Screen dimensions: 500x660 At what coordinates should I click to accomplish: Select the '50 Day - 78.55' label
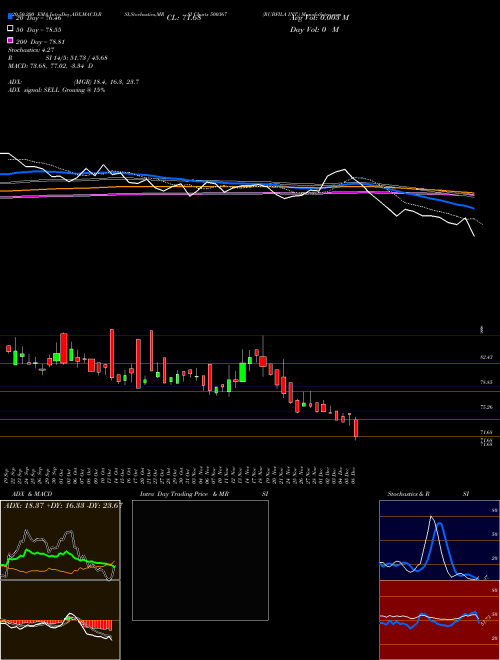pyautogui.click(x=39, y=30)
